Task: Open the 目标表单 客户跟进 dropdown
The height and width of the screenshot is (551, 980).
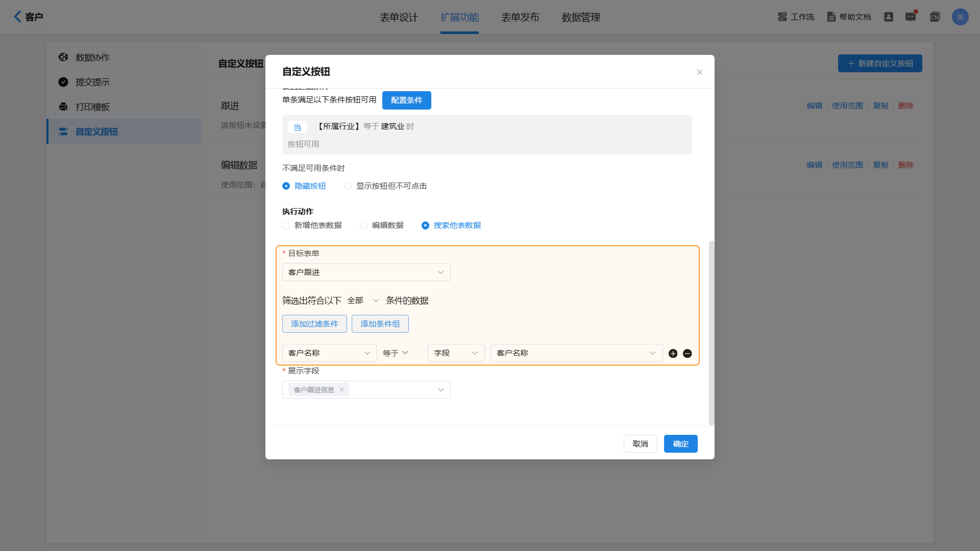Action: coord(366,272)
